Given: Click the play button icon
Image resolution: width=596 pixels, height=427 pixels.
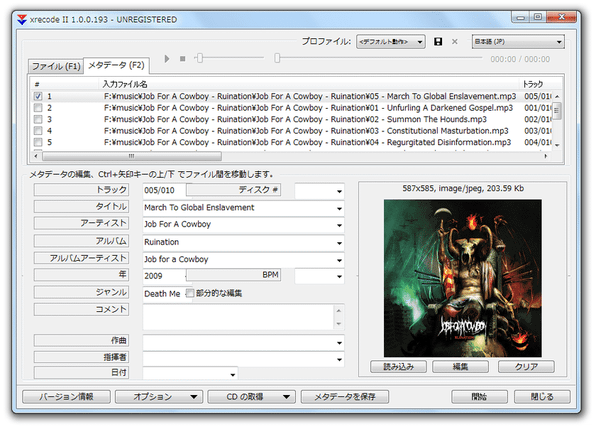Looking at the screenshot, I should (167, 59).
